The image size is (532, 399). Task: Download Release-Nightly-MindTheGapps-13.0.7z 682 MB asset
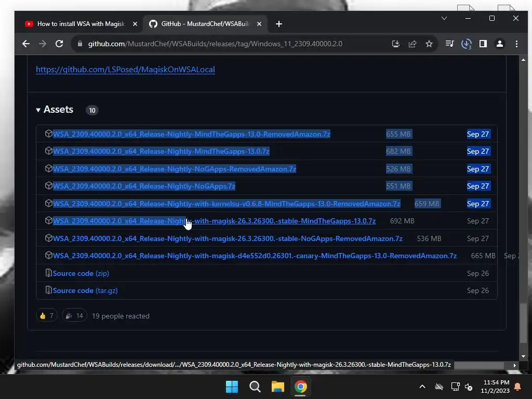pyautogui.click(x=161, y=151)
